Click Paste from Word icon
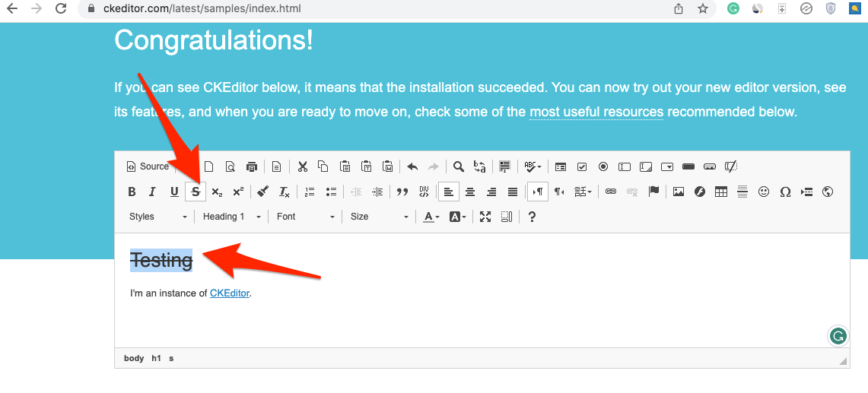This screenshot has width=868, height=393. (388, 166)
